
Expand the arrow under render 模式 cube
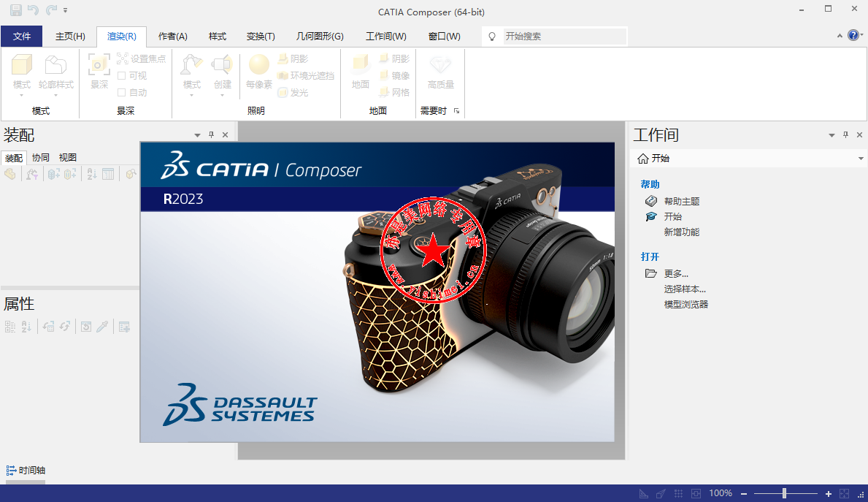22,95
